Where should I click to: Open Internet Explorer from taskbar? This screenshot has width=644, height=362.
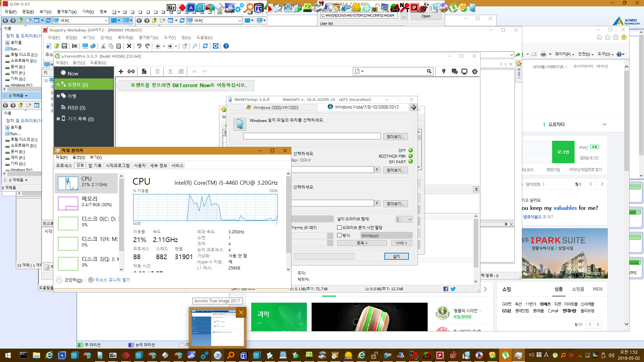tap(49, 355)
